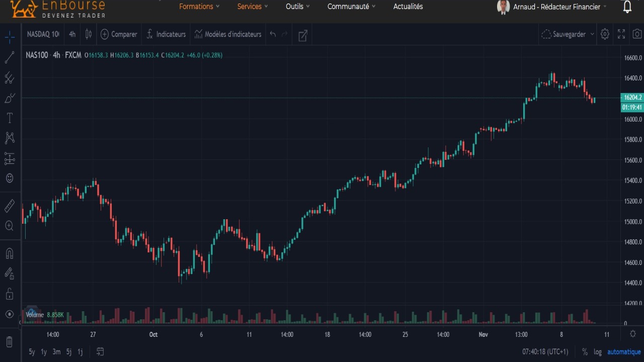Select the ruler measure tool
Viewport: 644px width, 362px height.
pos(10,206)
